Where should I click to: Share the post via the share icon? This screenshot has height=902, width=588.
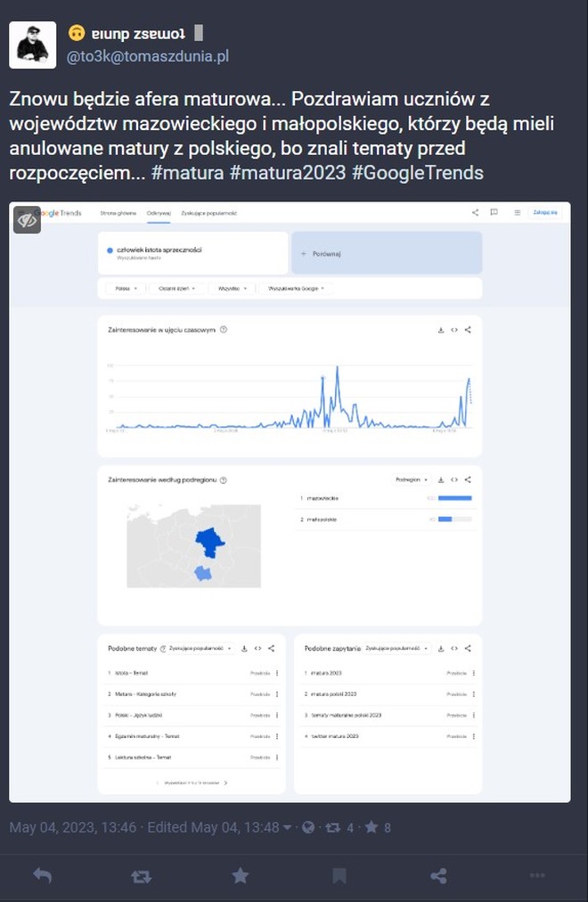tap(438, 876)
